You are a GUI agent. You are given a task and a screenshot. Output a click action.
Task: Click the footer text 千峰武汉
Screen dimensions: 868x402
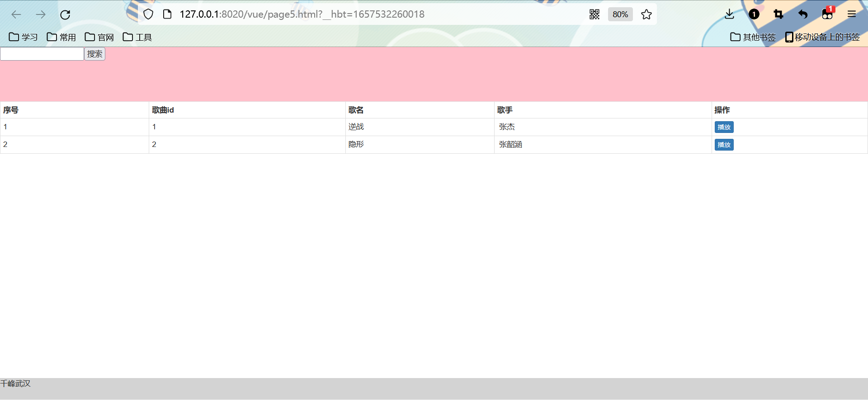coord(15,383)
